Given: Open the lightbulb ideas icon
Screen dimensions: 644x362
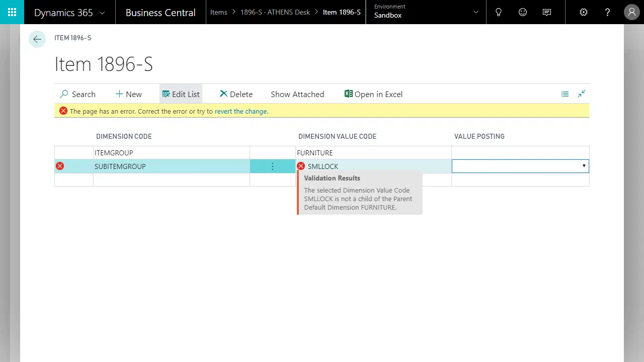Looking at the screenshot, I should (499, 12).
